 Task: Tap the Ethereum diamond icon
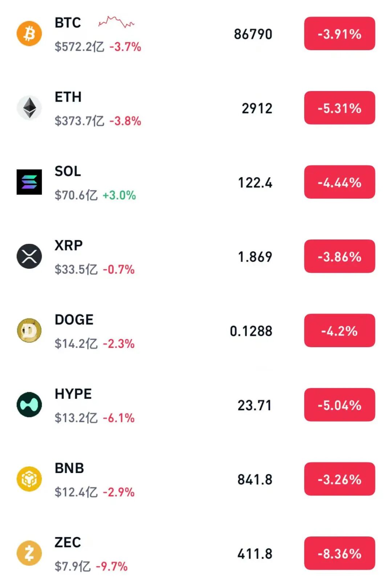29,108
